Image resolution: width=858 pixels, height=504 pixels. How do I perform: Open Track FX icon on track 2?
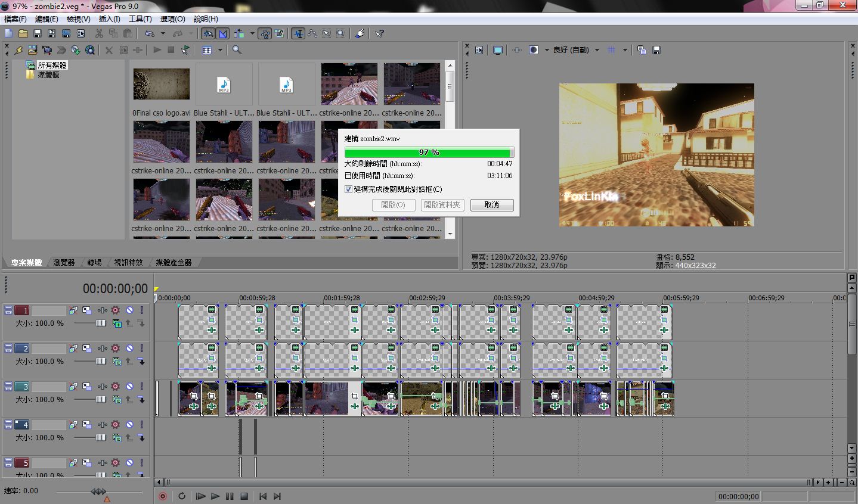click(x=102, y=349)
